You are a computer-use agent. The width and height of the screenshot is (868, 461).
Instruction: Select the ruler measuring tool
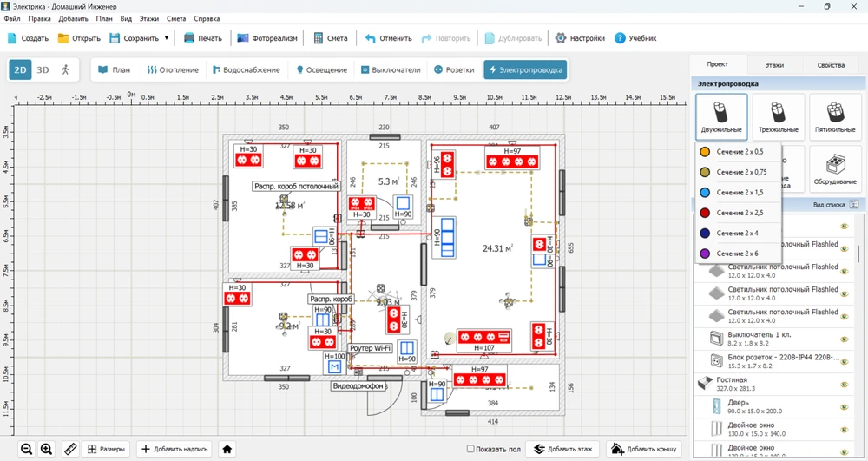(68, 449)
